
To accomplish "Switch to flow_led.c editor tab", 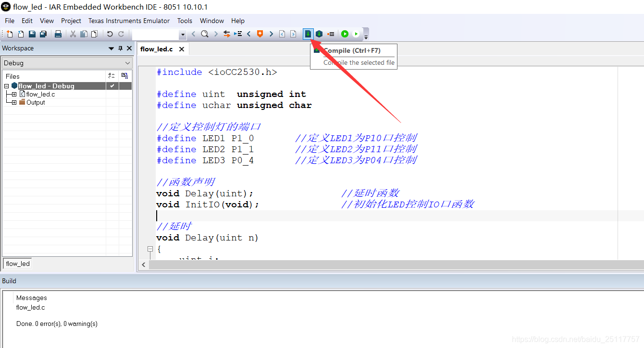I will click(156, 49).
